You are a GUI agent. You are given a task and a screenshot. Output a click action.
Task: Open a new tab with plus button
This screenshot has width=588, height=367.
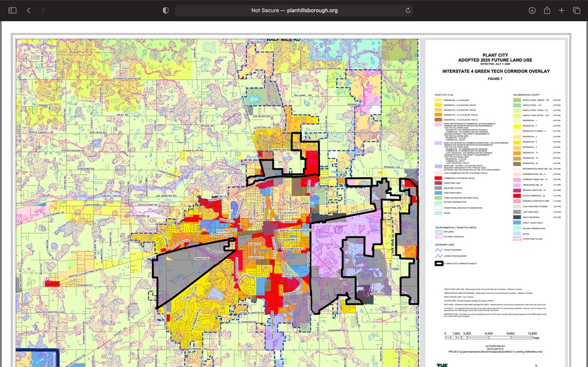[x=562, y=11]
